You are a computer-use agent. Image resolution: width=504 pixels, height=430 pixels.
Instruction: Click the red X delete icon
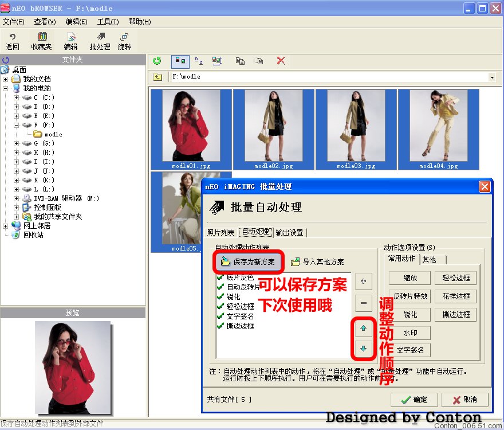coord(281,61)
